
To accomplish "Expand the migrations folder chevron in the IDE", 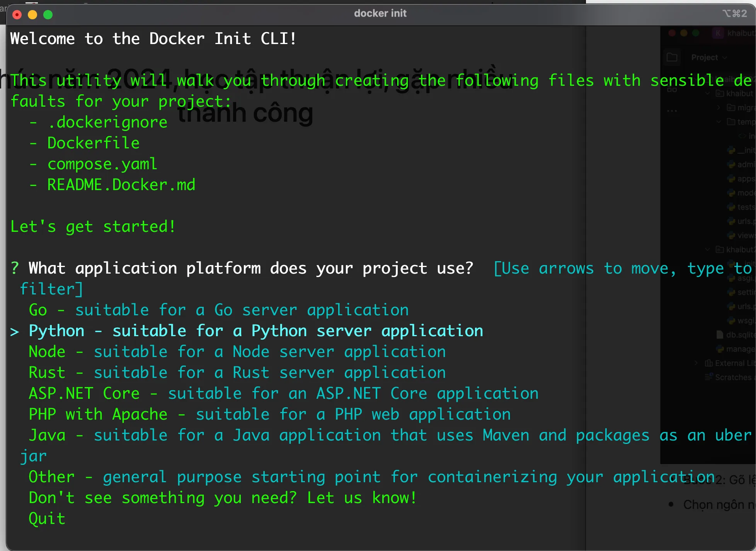I will 719,108.
